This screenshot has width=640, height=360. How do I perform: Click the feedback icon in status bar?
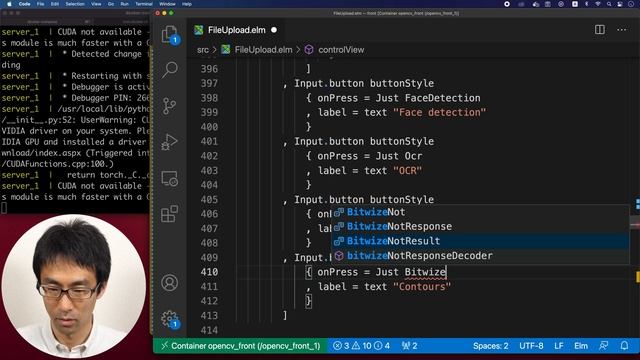point(604,346)
